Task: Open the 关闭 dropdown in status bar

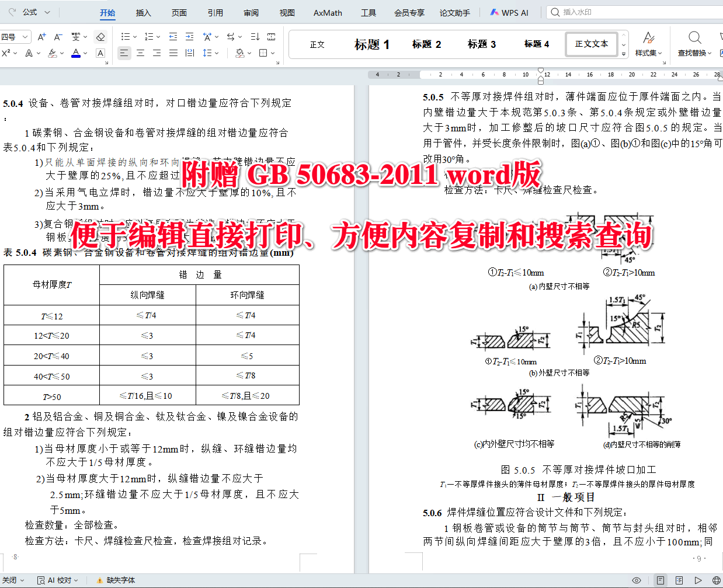Action: [13, 580]
